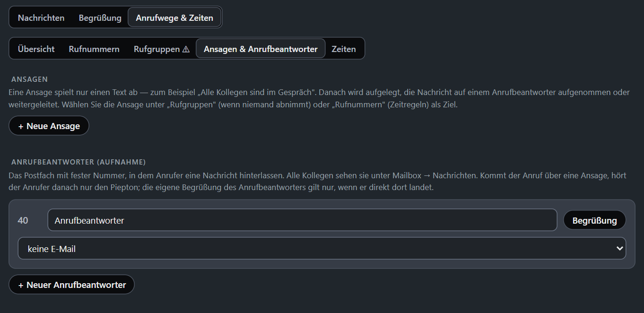Screen dimensions: 644x313
Task: Create a new mailbox with Neuer Anrufbeantworter
Action: pos(71,285)
